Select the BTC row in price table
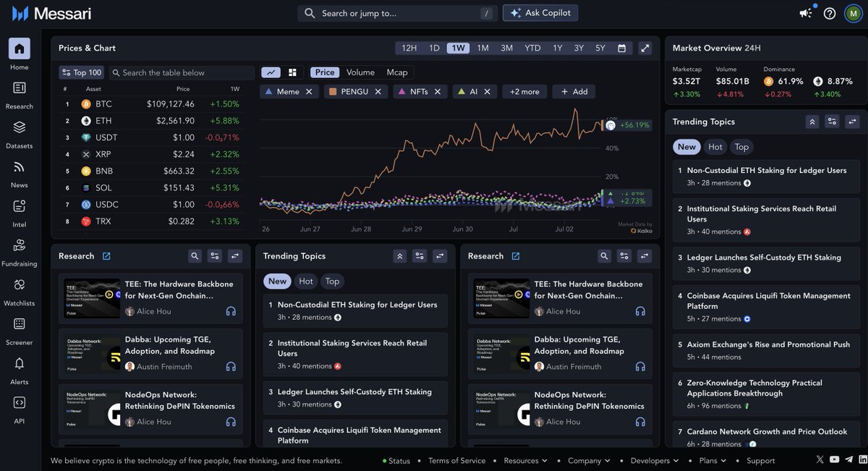 pos(150,104)
